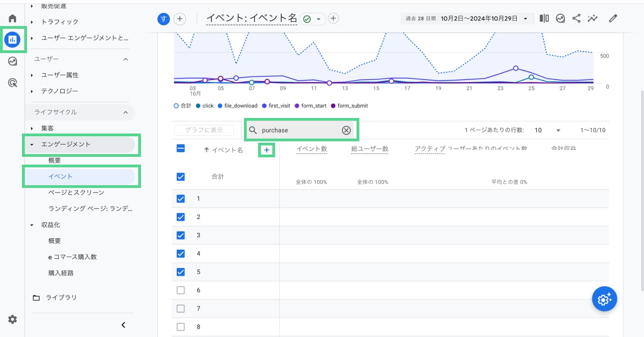Clear the purchase search text
Viewport: 644px width, 337px height.
point(346,130)
